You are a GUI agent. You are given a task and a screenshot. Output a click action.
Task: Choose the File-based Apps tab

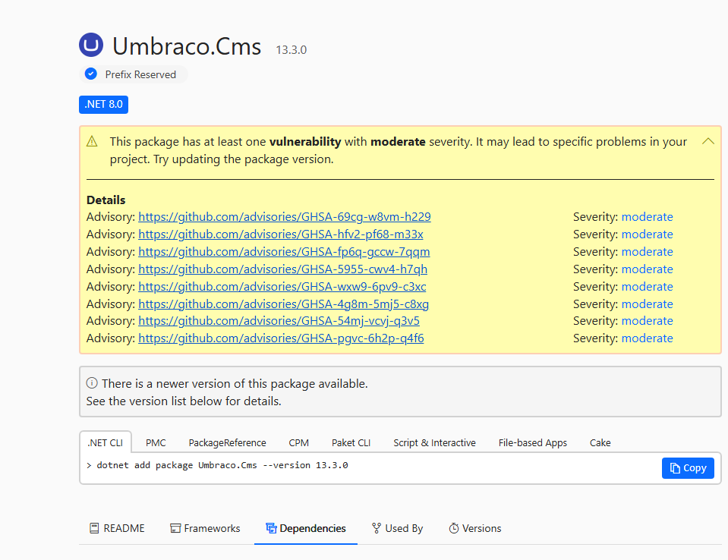pyautogui.click(x=532, y=442)
